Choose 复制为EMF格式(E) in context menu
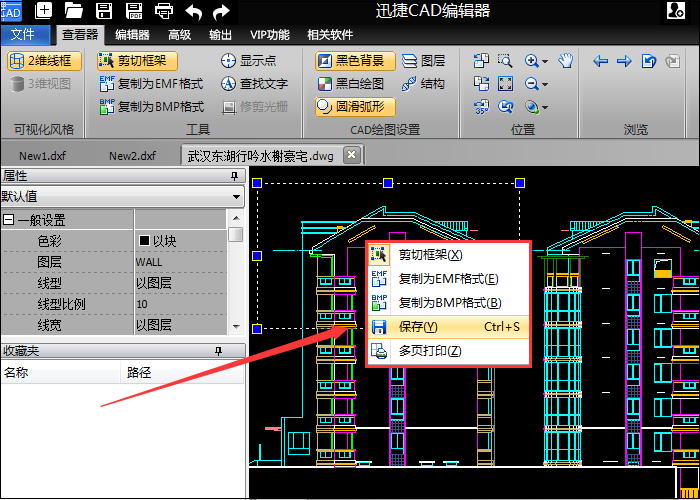The image size is (700, 500). tap(447, 279)
